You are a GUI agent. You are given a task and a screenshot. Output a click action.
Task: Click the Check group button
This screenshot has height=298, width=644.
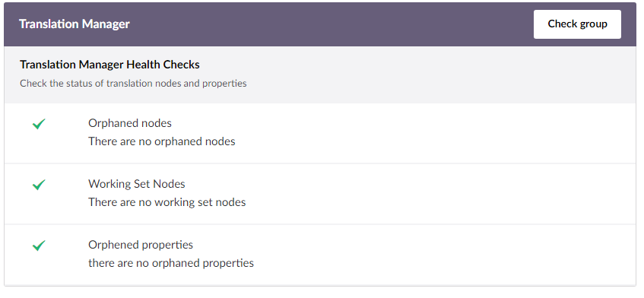point(577,24)
